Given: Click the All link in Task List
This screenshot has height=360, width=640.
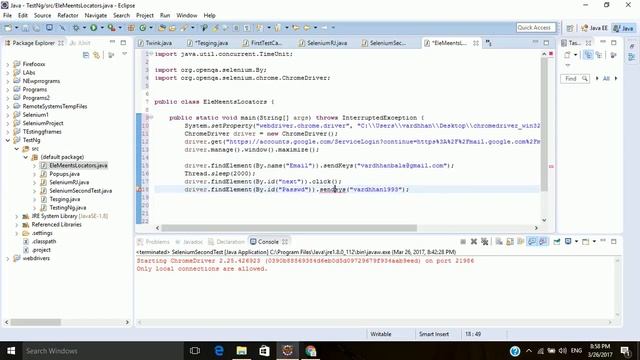Looking at the screenshot, I should point(606,78).
